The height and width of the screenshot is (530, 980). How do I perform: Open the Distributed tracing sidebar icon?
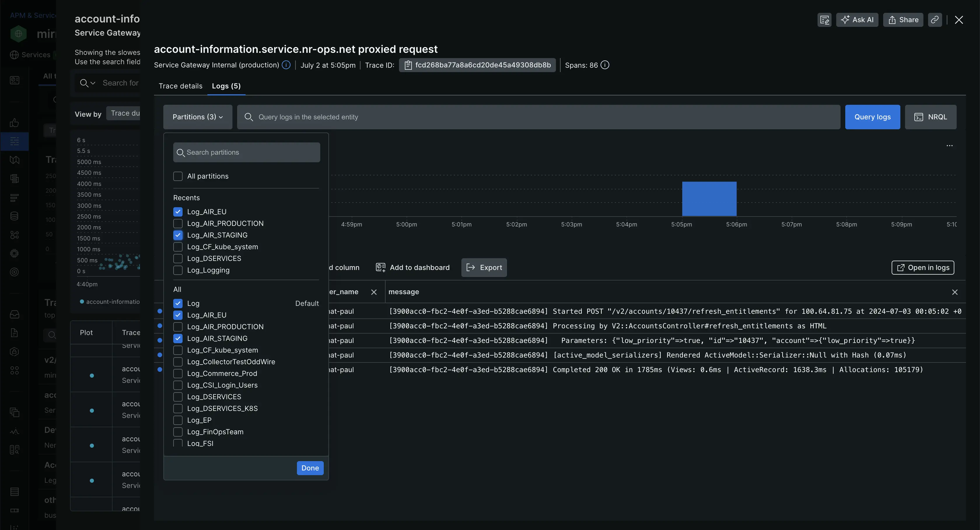[14, 141]
